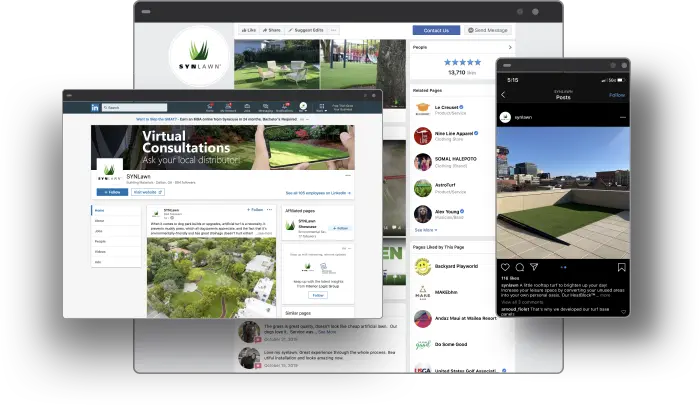Select Home tab in LinkedIn sidebar
Screen dimensions: 699x405
pyautogui.click(x=116, y=211)
